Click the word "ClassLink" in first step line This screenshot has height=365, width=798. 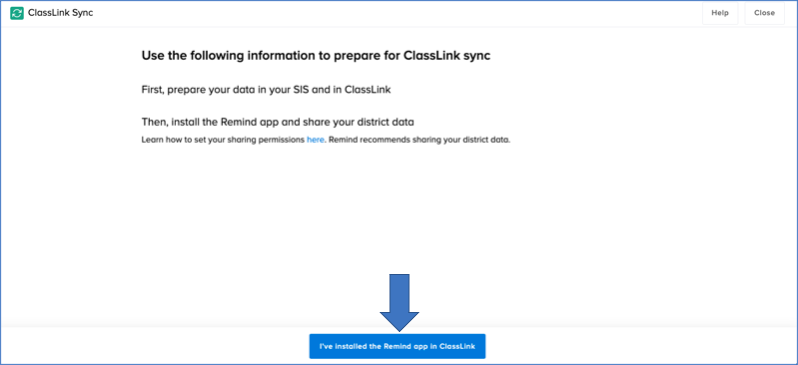click(x=368, y=90)
